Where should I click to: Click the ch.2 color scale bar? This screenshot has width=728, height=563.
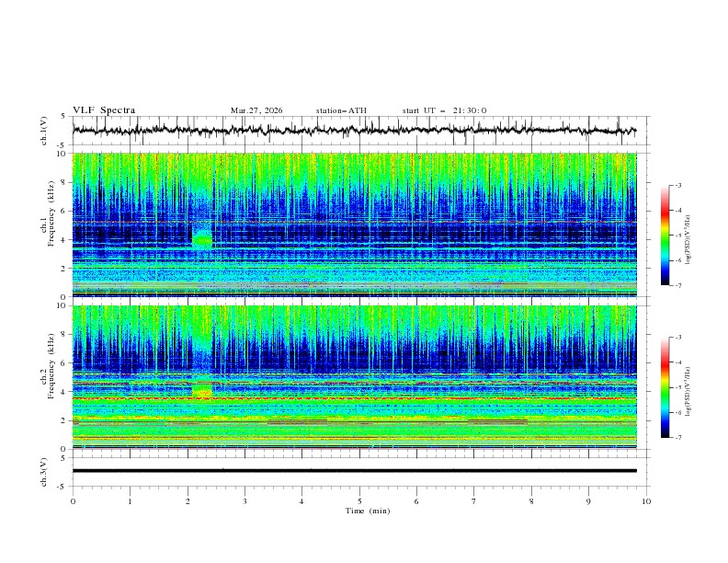(665, 387)
